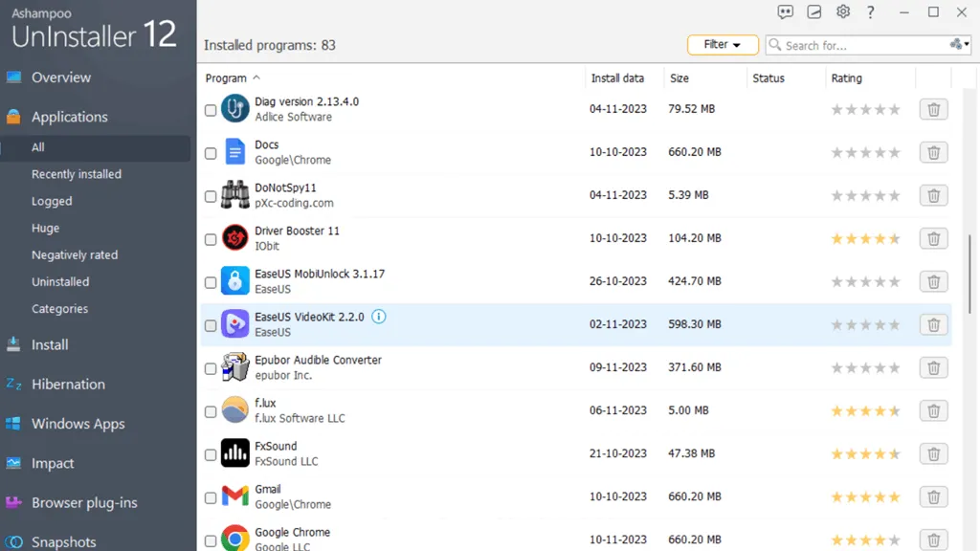This screenshot has height=551, width=980.
Task: Open UnInstaller settings gear
Action: [842, 11]
